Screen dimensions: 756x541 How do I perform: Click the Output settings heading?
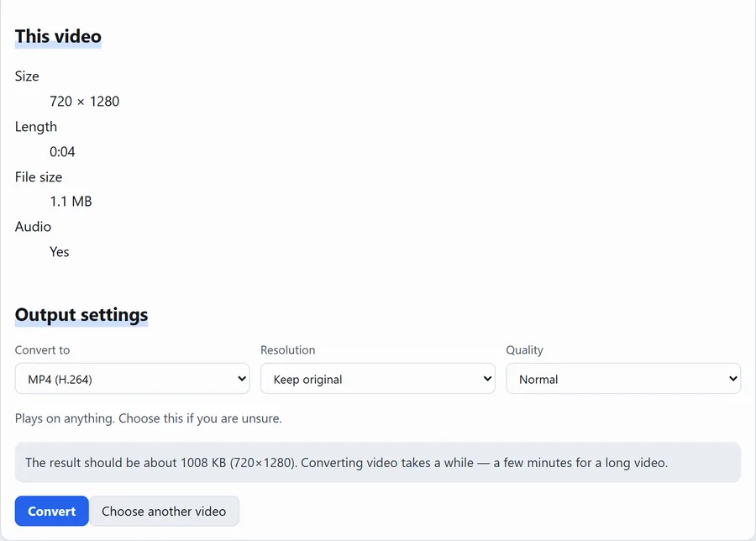tap(81, 315)
